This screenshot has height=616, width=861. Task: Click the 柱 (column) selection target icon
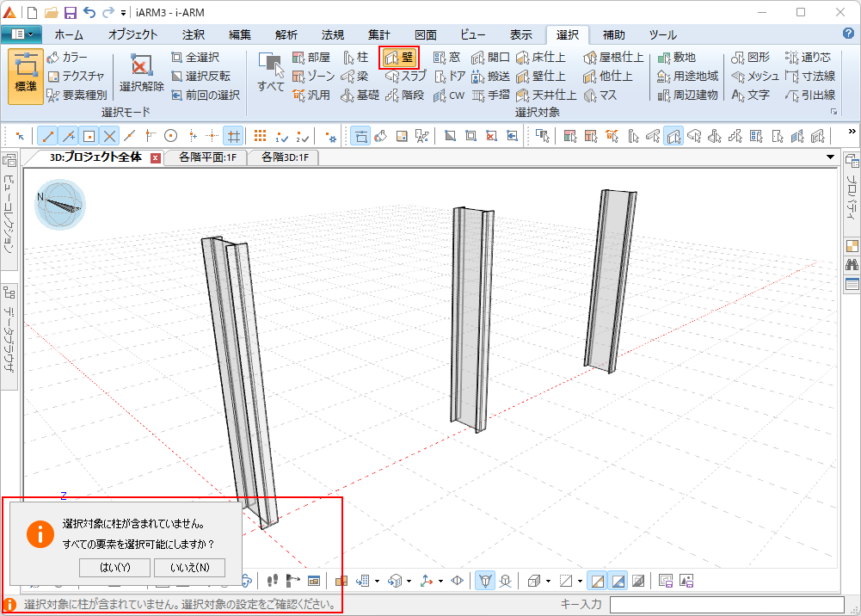356,58
